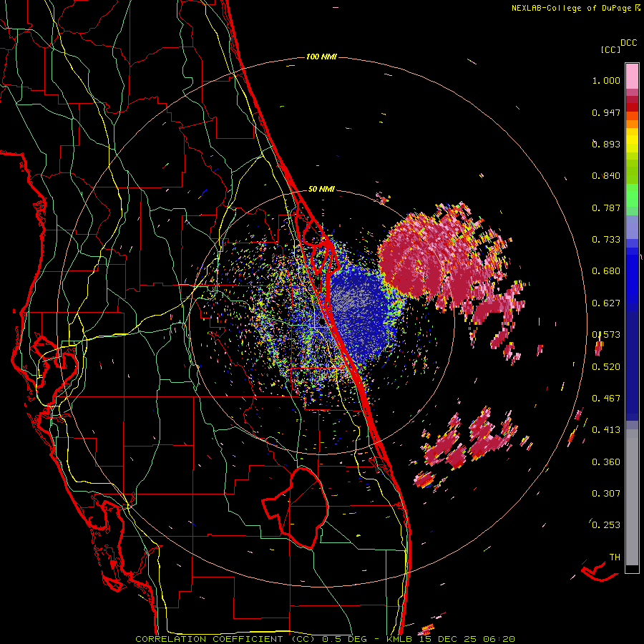Image resolution: width=644 pixels, height=644 pixels.
Task: Click the 0.787 value on the color scale
Action: tap(606, 208)
